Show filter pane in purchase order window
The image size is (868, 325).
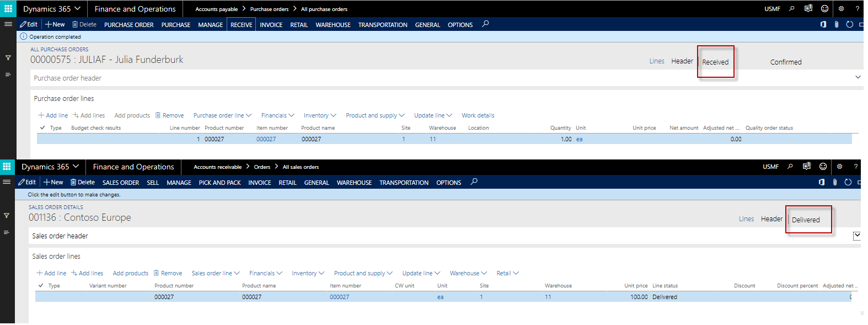pos(8,57)
